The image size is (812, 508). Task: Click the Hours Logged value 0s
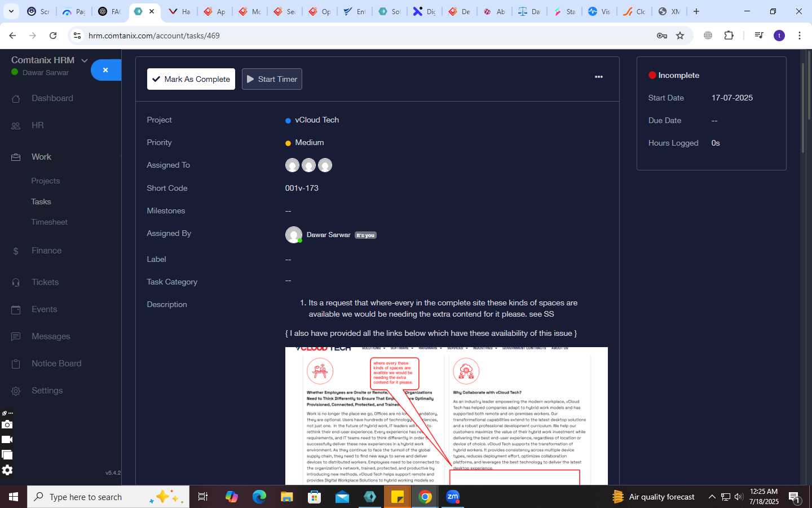716,143
